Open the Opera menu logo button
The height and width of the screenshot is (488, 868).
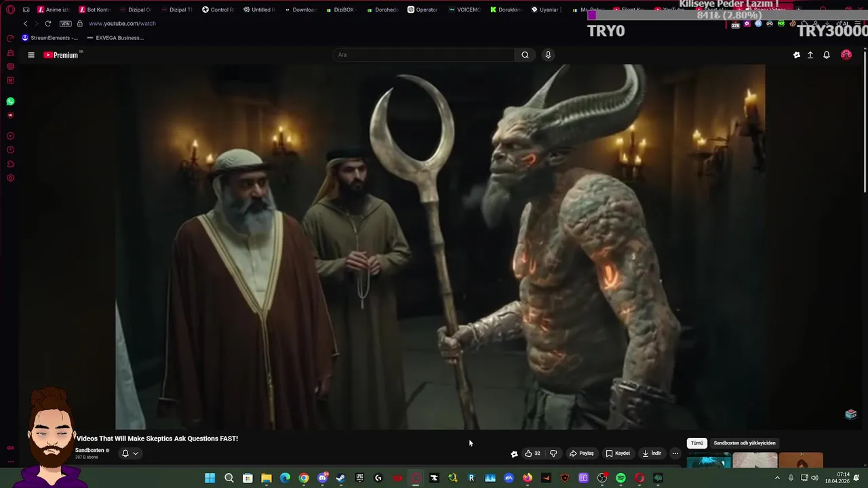click(x=10, y=9)
